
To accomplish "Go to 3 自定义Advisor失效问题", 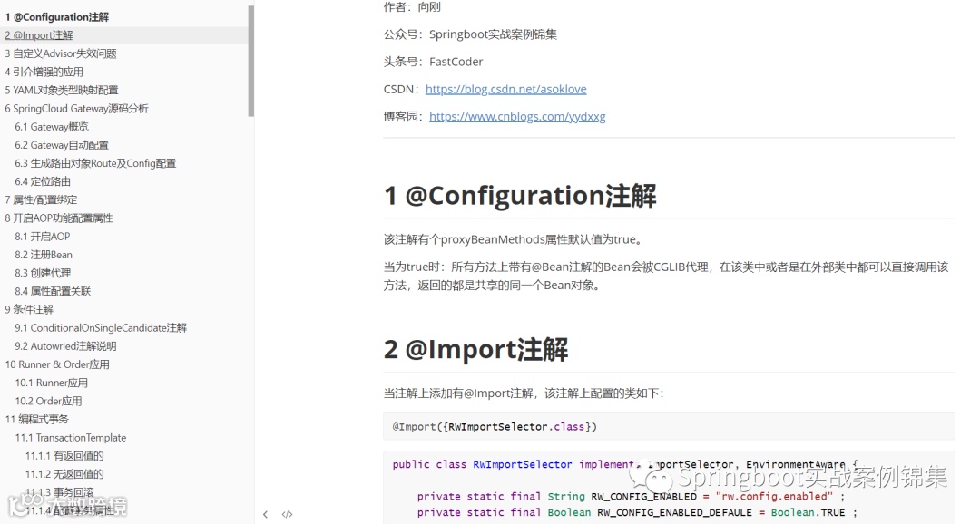I will pos(61,53).
